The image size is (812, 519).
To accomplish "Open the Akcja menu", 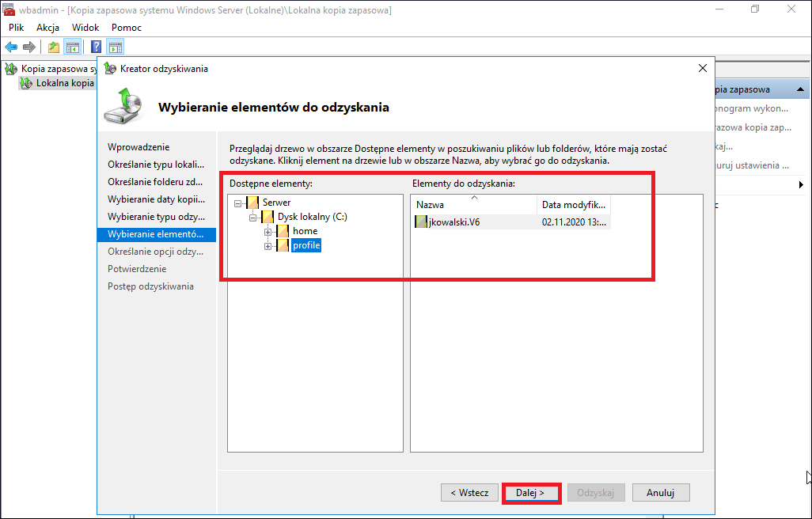I will pos(47,28).
